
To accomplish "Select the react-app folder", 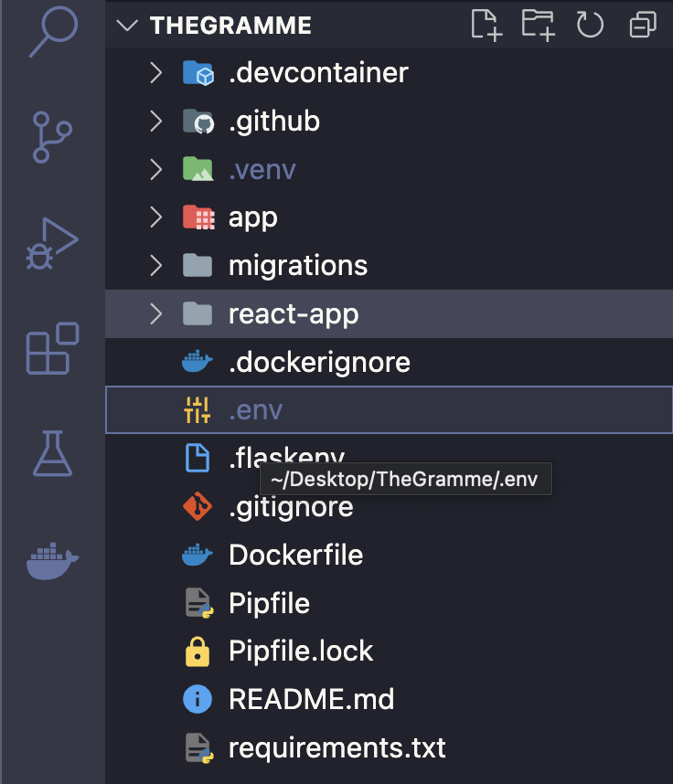I will (389, 314).
